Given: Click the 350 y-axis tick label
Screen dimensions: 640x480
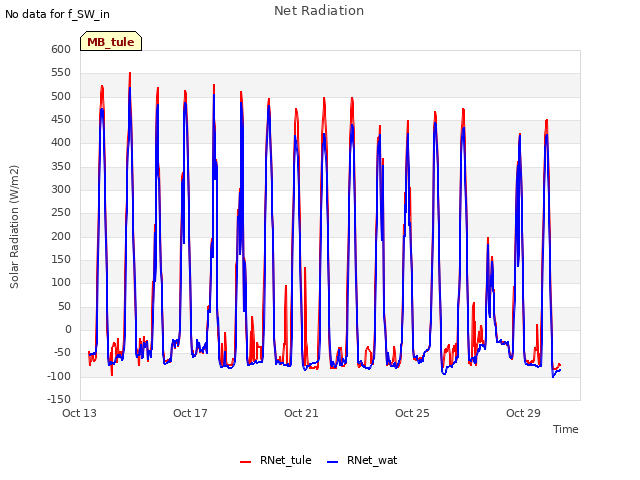Looking at the screenshot, I should (x=61, y=166).
